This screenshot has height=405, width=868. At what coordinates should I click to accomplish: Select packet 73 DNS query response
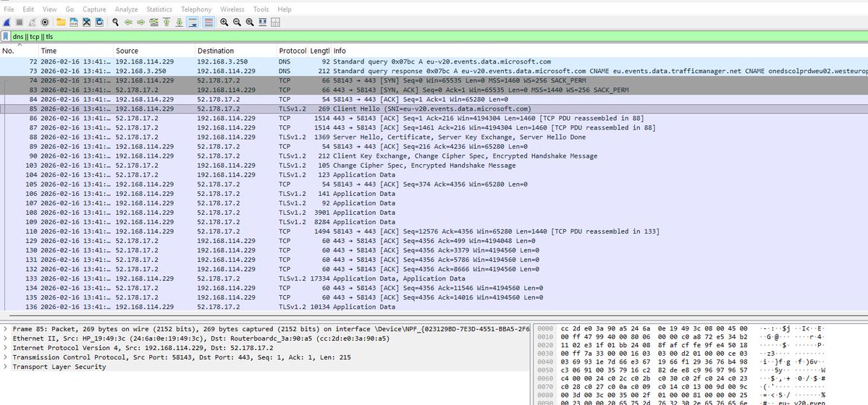point(434,71)
